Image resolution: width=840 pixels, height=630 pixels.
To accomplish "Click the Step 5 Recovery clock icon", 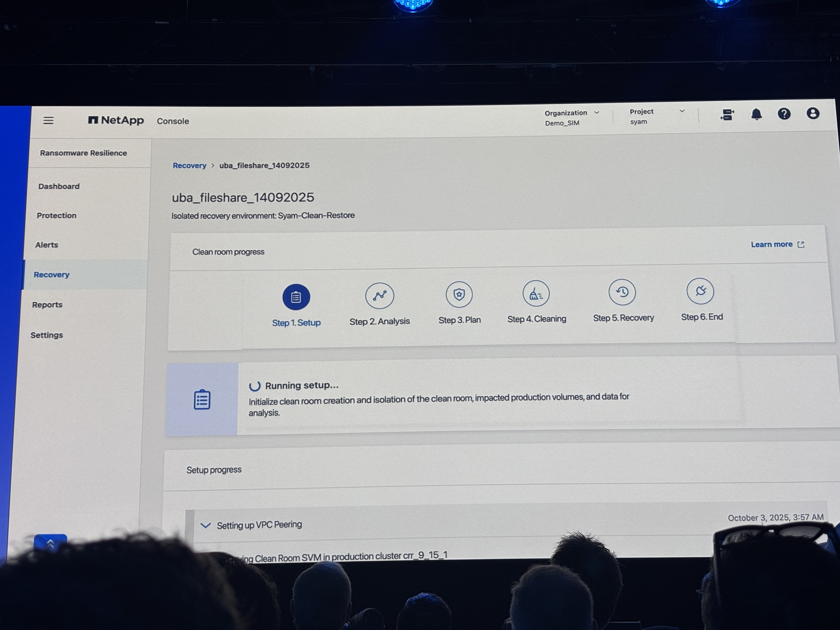I will click(x=622, y=292).
